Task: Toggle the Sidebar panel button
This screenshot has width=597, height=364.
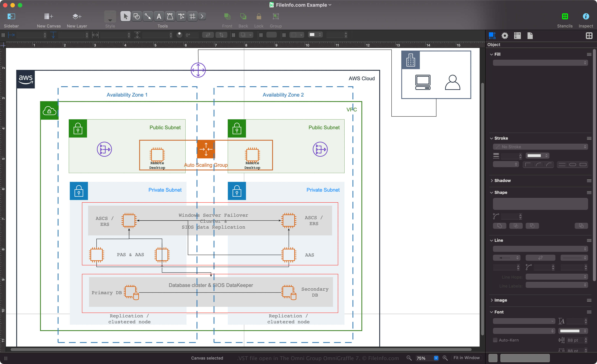Action: tap(11, 17)
